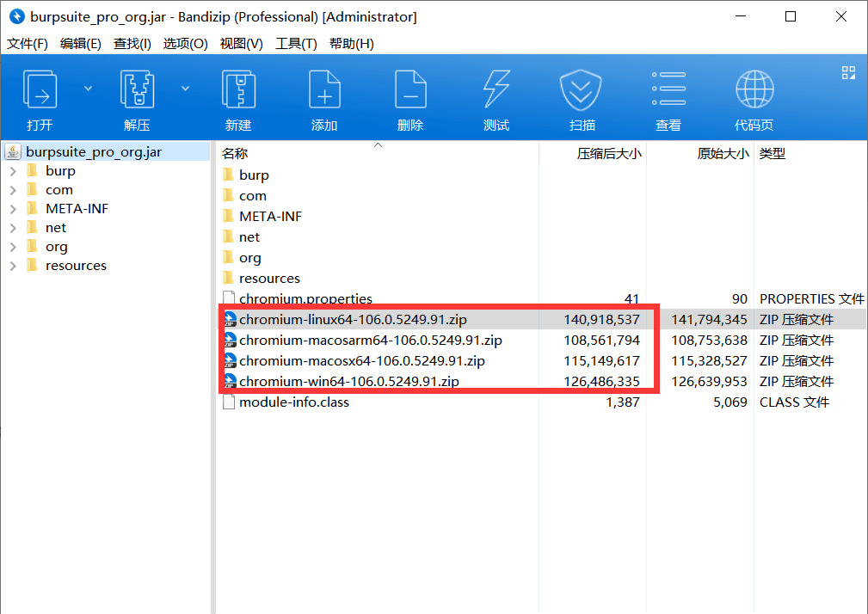Open the 查找(I) menu
Screen dimensions: 868x614
point(132,44)
